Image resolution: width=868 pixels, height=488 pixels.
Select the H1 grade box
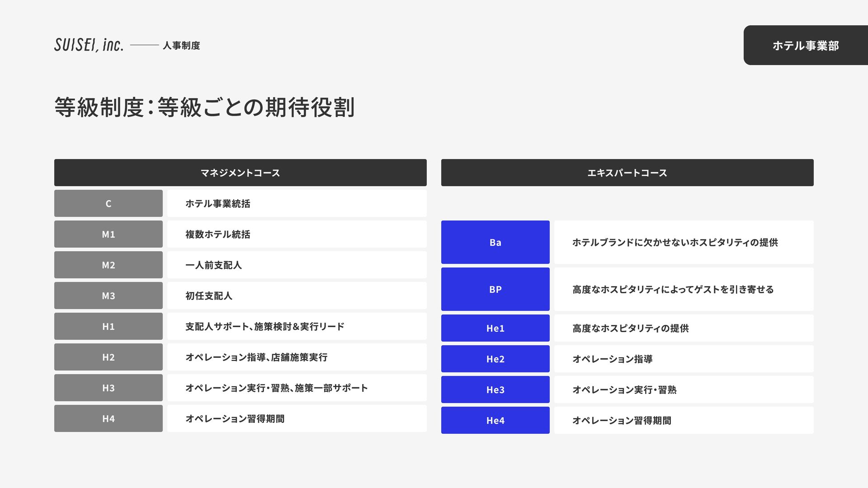(108, 326)
